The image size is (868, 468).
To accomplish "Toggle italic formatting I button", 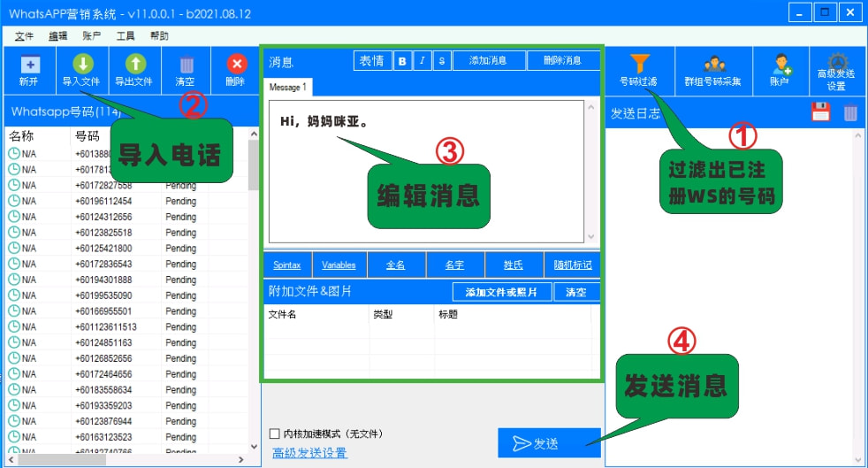I will pyautogui.click(x=422, y=61).
